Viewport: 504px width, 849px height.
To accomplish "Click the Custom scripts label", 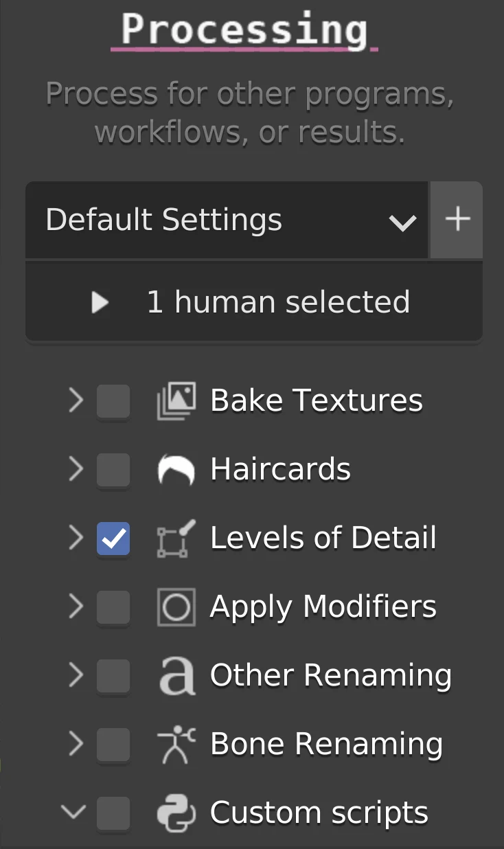I will 319,813.
